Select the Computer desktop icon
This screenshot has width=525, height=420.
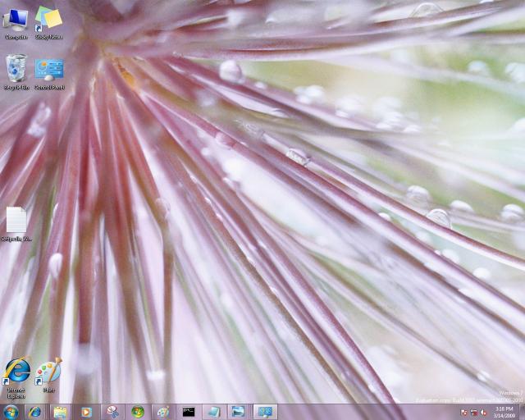[16, 21]
